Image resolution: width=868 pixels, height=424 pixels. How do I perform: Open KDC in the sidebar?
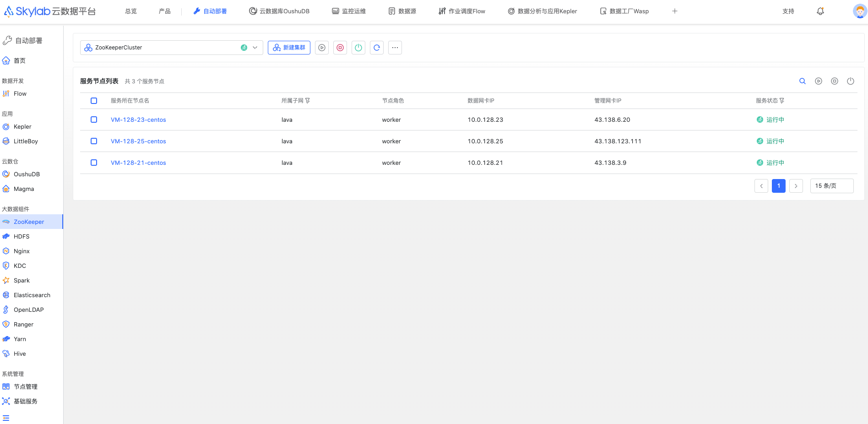[x=32, y=266]
